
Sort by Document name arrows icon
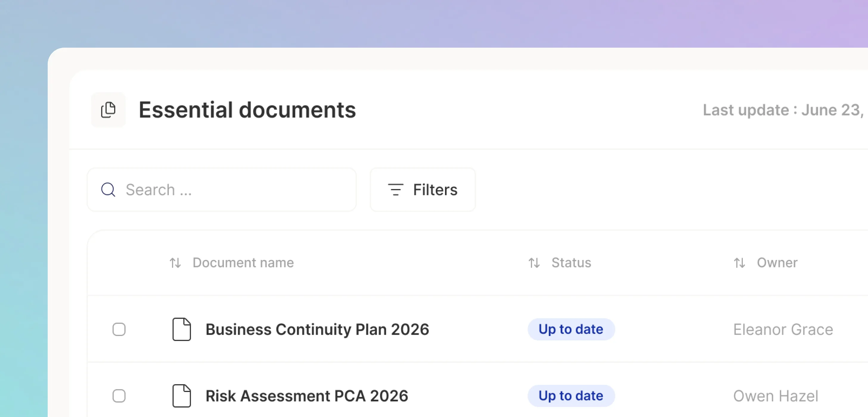175,263
